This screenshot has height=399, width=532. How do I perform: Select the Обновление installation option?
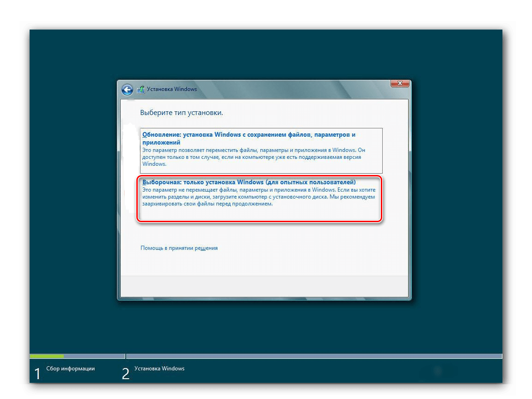coord(261,151)
